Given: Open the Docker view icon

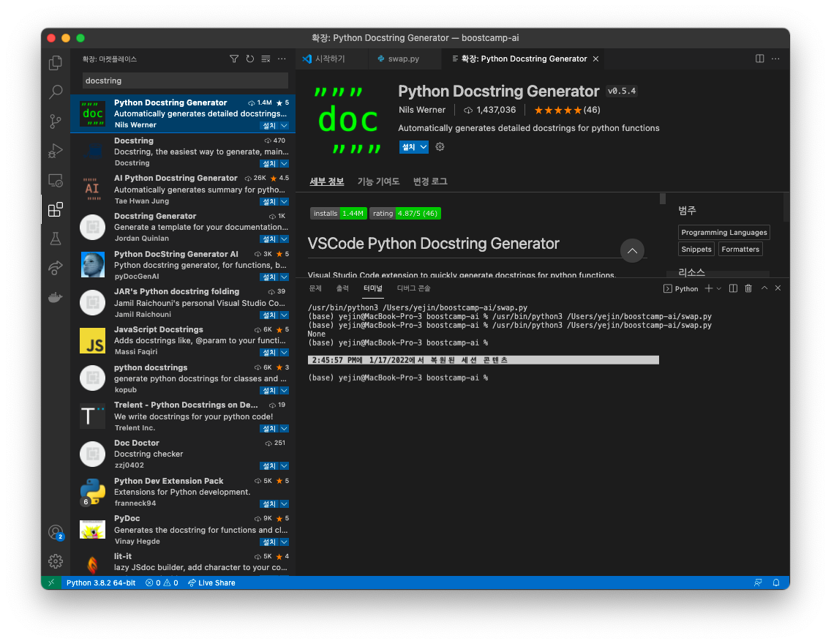Looking at the screenshot, I should click(x=56, y=297).
